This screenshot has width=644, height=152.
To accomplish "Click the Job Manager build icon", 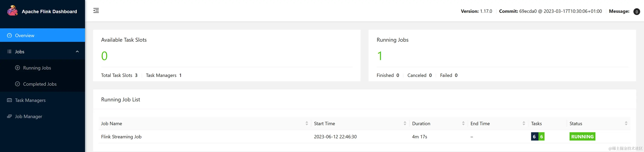I will [10, 116].
